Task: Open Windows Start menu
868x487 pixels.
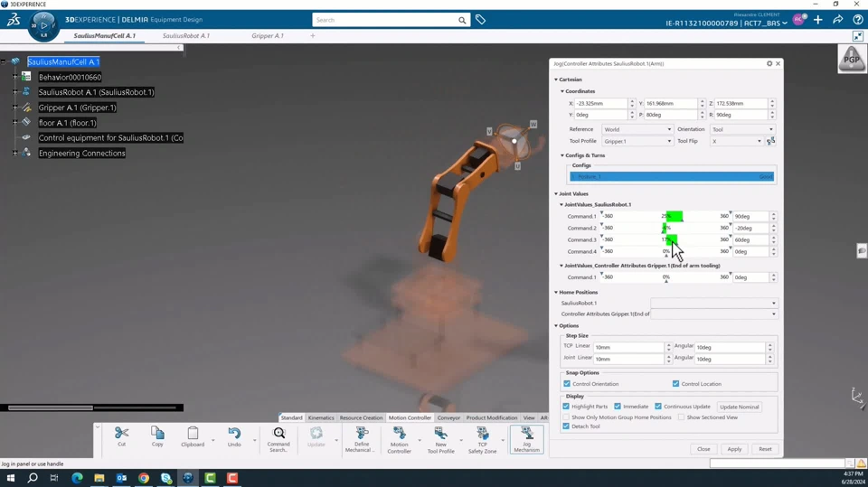Action: coord(11,478)
